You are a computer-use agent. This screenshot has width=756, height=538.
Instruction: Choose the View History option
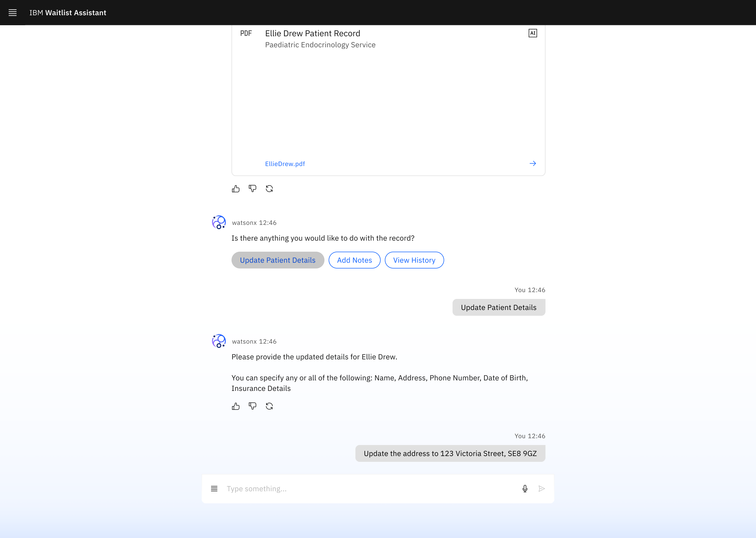click(414, 260)
